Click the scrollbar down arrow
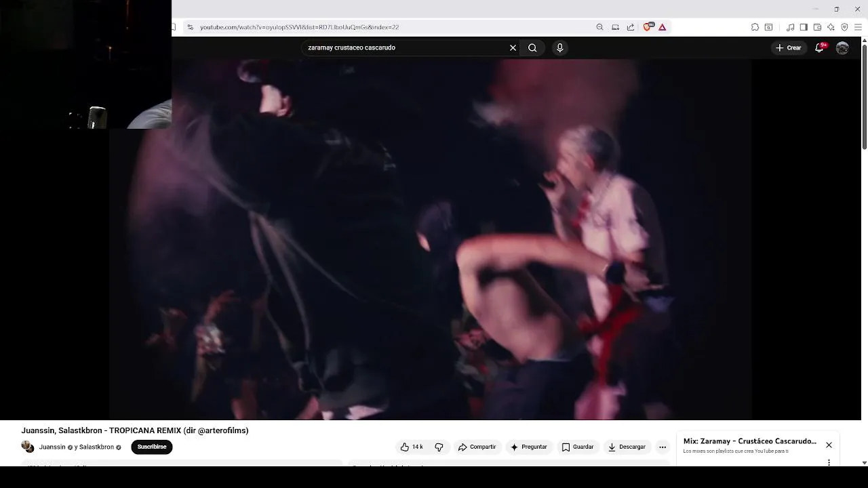 pos(864,462)
